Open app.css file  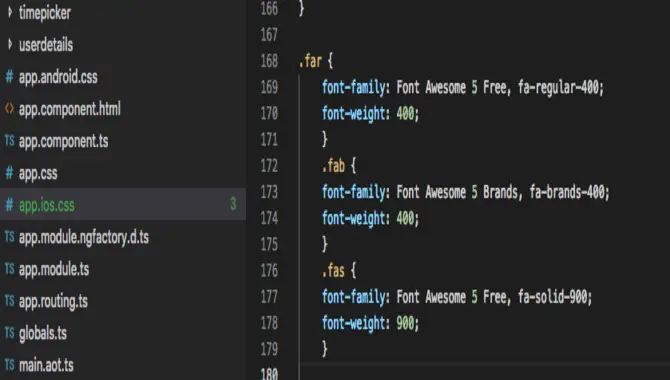click(38, 174)
